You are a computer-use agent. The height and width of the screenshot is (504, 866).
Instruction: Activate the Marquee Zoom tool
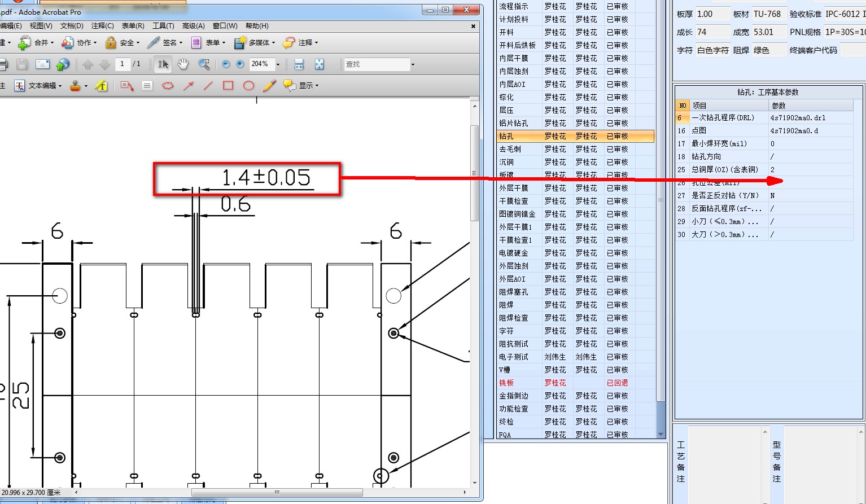point(204,64)
